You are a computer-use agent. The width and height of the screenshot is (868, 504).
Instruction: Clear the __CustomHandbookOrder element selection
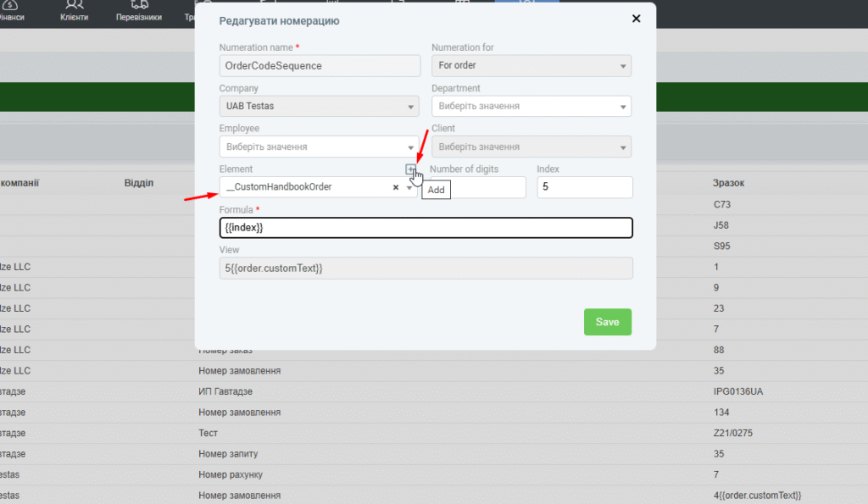tap(395, 187)
